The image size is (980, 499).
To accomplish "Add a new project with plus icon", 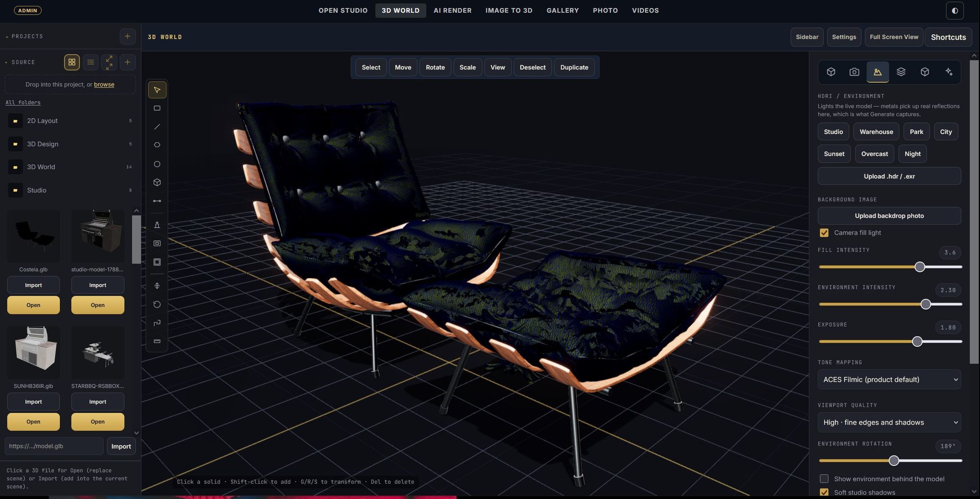I will 127,36.
